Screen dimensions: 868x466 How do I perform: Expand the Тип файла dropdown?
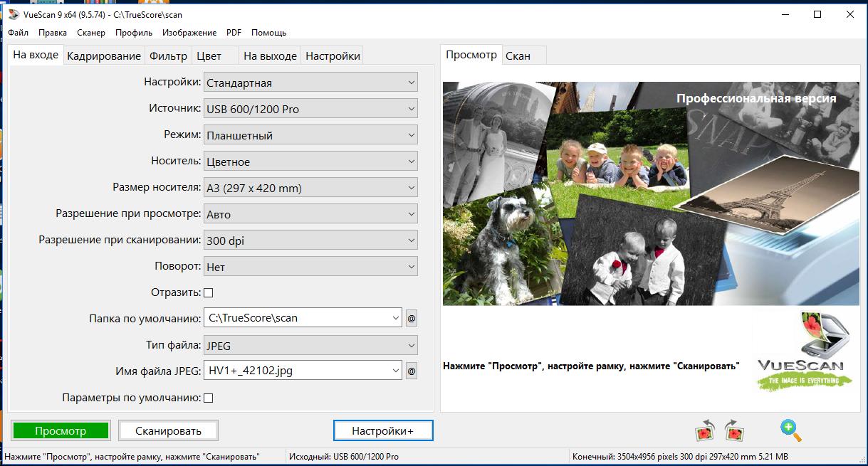[310, 346]
